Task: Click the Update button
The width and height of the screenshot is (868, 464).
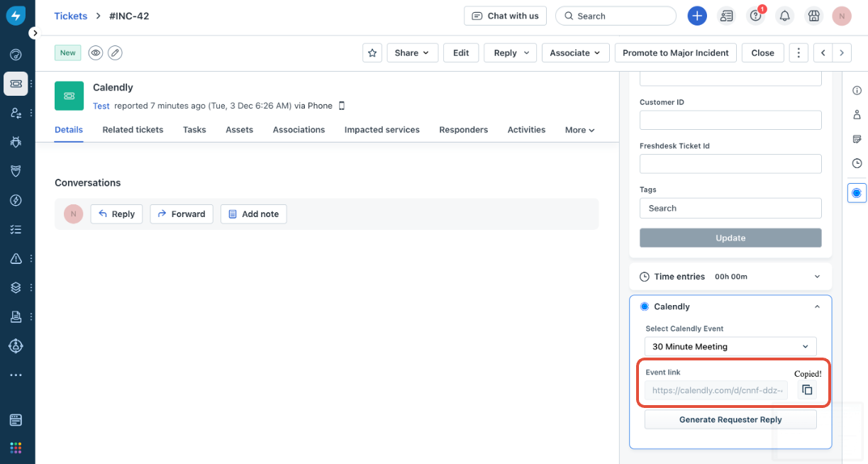Action: 730,238
